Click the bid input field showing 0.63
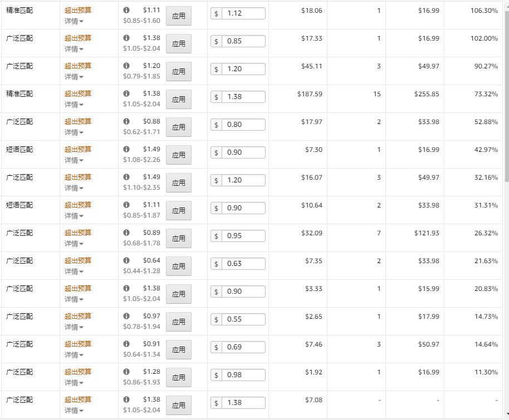Image resolution: width=509 pixels, height=420 pixels. click(243, 264)
